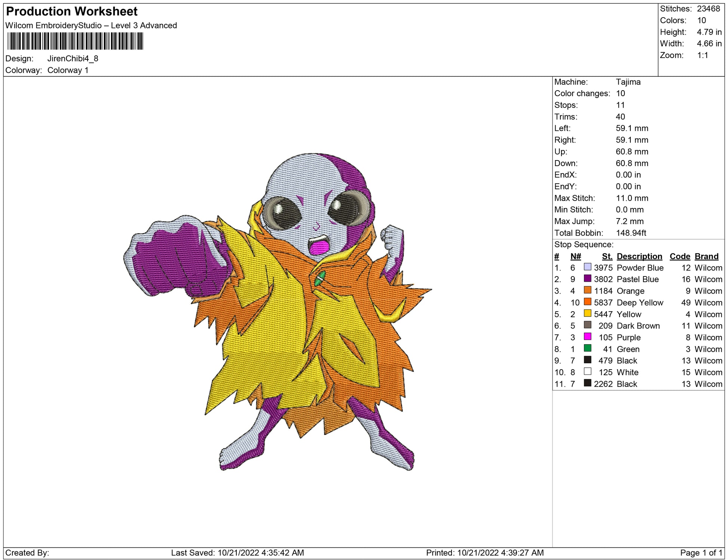Click the Description column header
728x560 pixels.
click(x=639, y=256)
